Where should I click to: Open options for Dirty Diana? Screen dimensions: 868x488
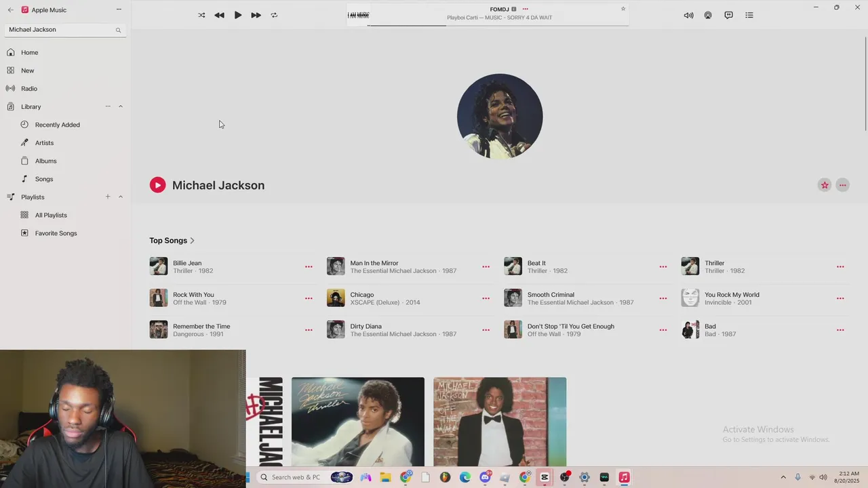click(x=486, y=330)
